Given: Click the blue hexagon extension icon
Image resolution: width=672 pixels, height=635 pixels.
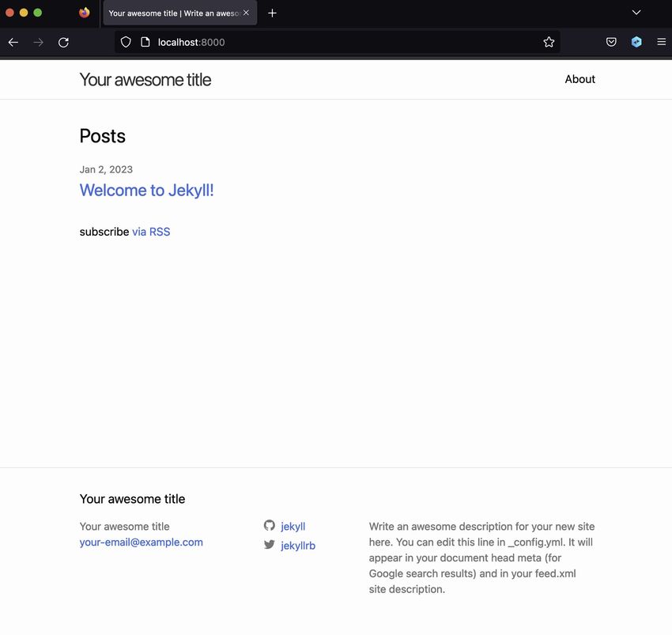Looking at the screenshot, I should (636, 42).
